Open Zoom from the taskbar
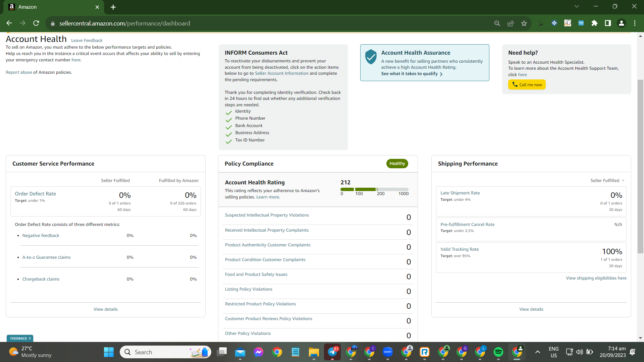Viewport: 644px width, 362px height. 388,352
